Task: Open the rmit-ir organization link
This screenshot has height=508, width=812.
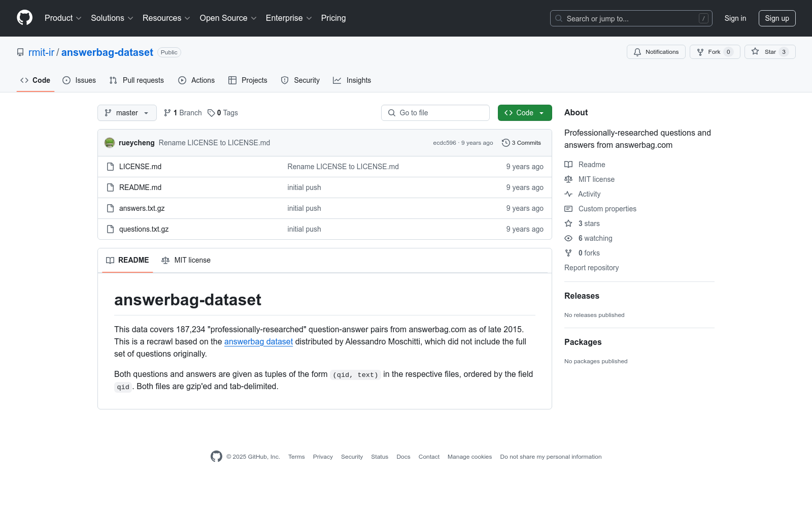Action: pyautogui.click(x=41, y=52)
